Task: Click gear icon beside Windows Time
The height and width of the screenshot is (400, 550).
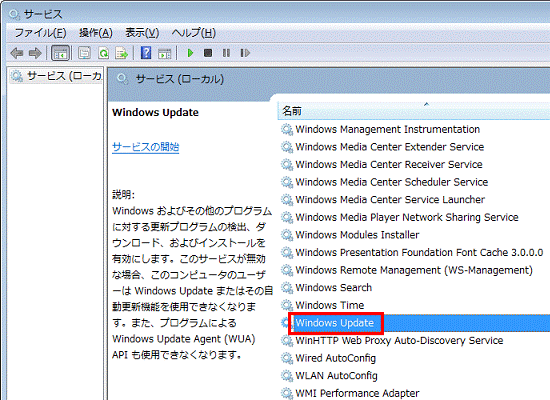Action: (287, 306)
